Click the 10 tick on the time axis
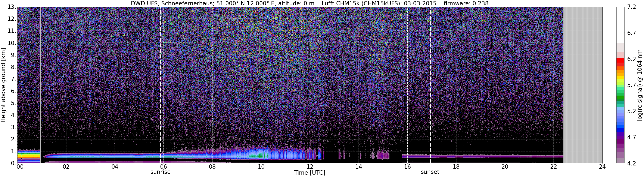The image size is (644, 177). tap(261, 167)
